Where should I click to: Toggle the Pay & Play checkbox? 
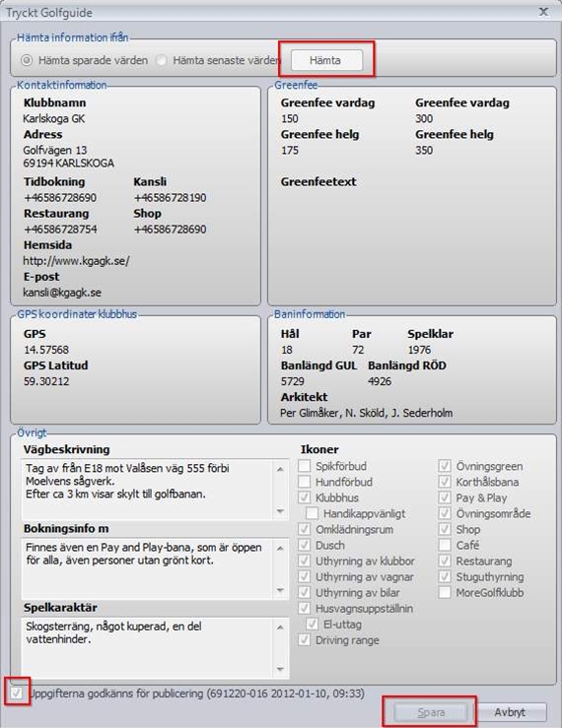point(445,497)
